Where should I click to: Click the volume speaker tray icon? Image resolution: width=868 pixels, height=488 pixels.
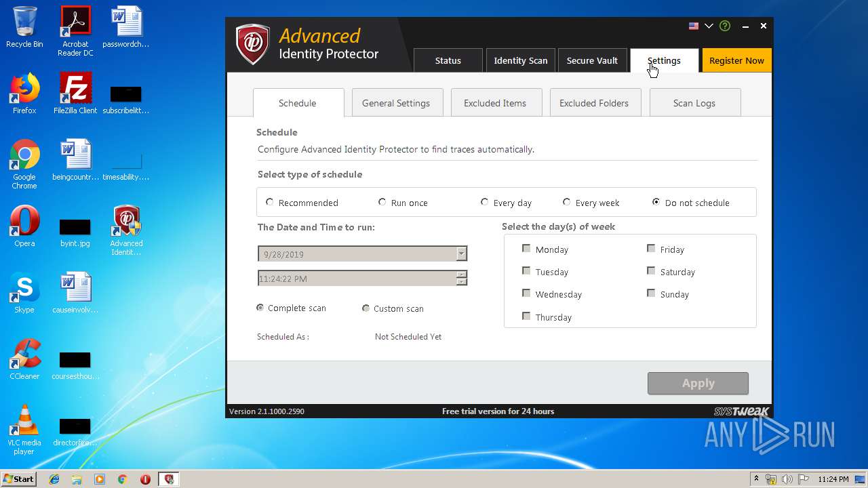[x=787, y=479]
